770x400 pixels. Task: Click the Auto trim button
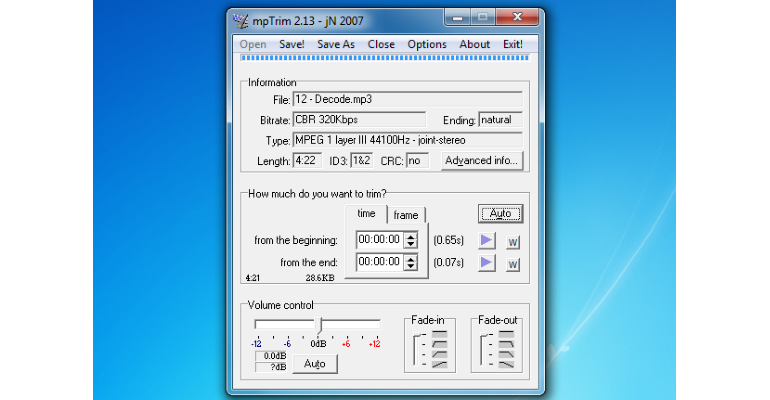point(500,213)
